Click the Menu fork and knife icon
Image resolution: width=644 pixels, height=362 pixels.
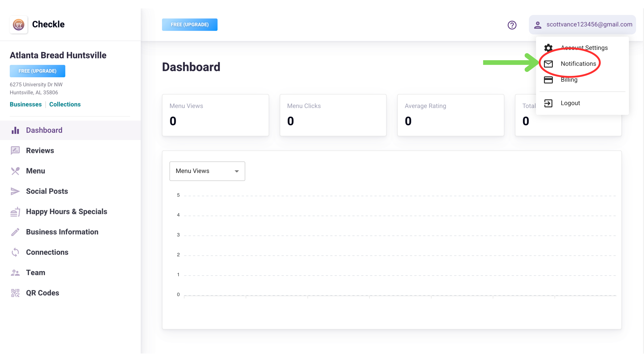click(x=15, y=171)
